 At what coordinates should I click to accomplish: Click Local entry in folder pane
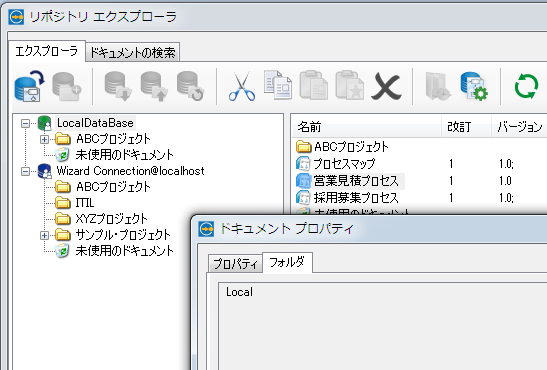tap(239, 292)
